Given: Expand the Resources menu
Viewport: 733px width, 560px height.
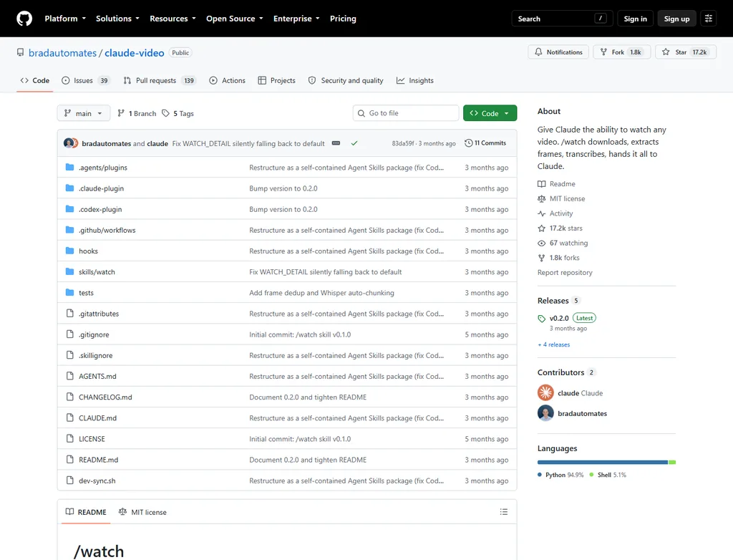Looking at the screenshot, I should pyautogui.click(x=173, y=19).
